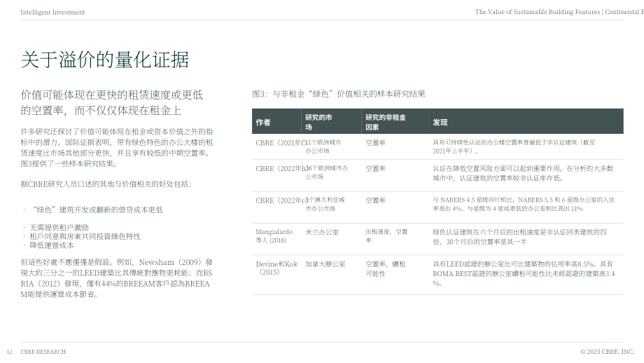Click the finding starting 认证在降低空置风险
The image size is (644, 363).
click(523, 174)
